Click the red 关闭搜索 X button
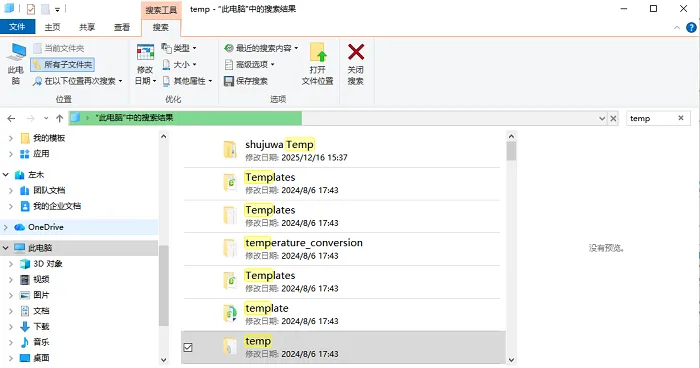700x368 pixels. click(356, 63)
